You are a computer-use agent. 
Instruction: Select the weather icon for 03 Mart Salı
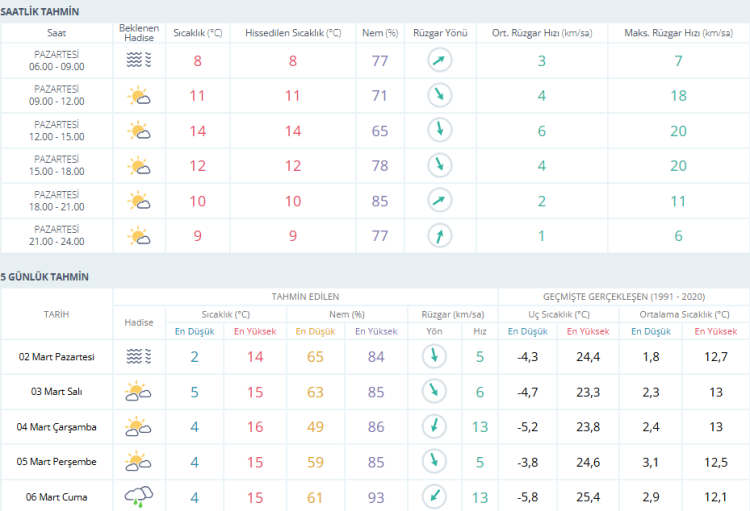coord(138,391)
